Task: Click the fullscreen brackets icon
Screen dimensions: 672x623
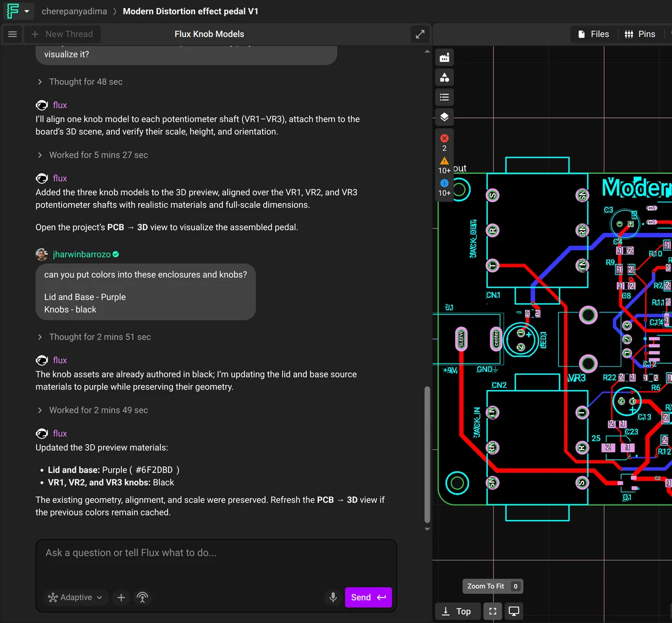Action: tap(493, 611)
